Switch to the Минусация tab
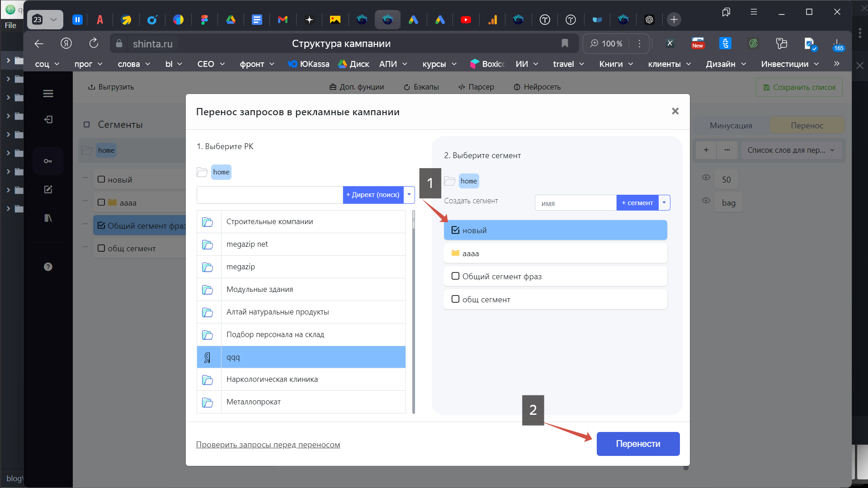The width and height of the screenshot is (868, 488). (731, 126)
